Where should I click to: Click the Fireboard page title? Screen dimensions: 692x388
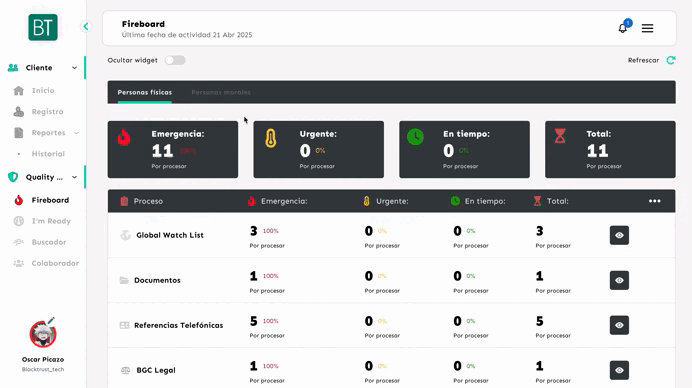[143, 24]
